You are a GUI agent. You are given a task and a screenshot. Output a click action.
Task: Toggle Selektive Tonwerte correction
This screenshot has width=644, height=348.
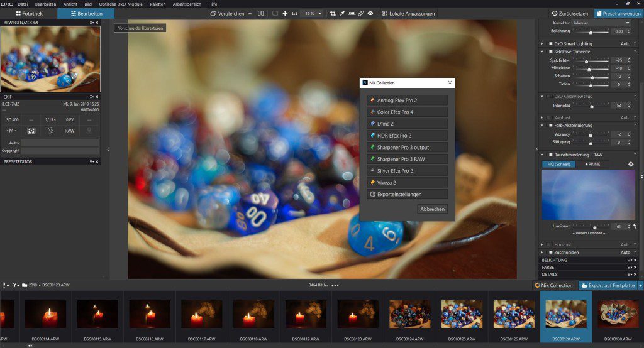(551, 52)
